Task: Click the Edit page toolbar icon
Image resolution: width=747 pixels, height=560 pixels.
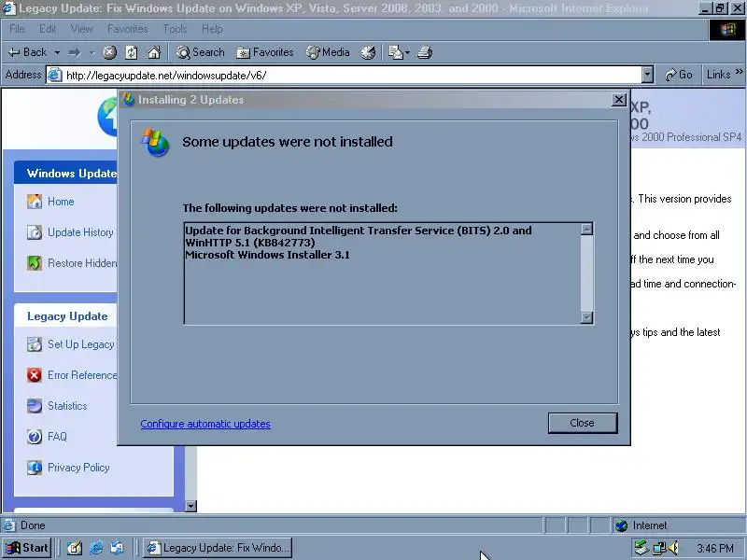Action: pos(396,52)
